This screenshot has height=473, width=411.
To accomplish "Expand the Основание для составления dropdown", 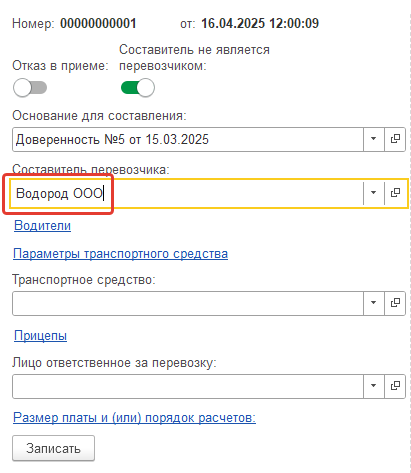I will coord(374,139).
